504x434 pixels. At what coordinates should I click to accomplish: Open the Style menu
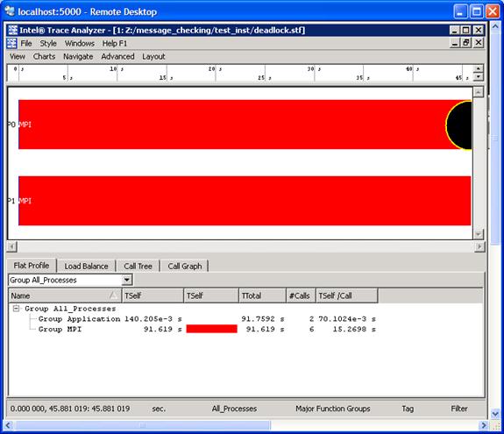point(48,44)
